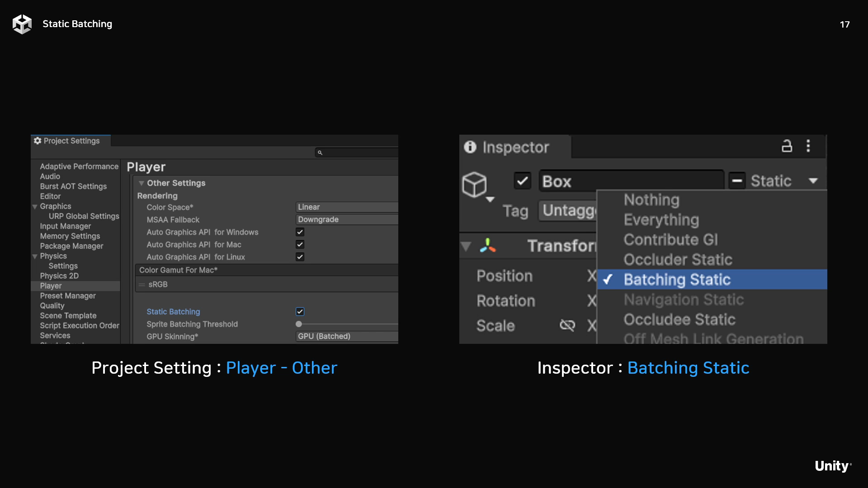Open URP Global Settings under Graphics
This screenshot has height=488, width=868.
click(84, 216)
